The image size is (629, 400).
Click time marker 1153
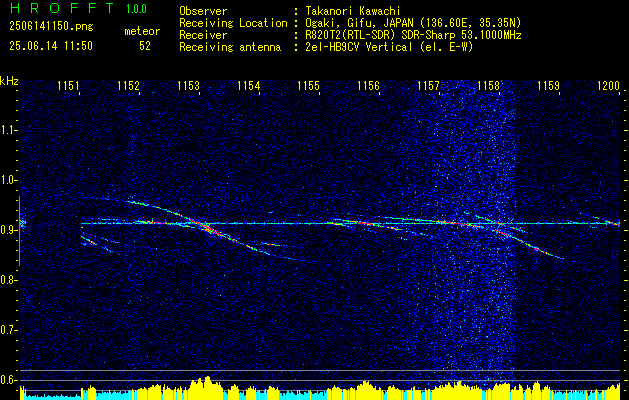(x=188, y=85)
